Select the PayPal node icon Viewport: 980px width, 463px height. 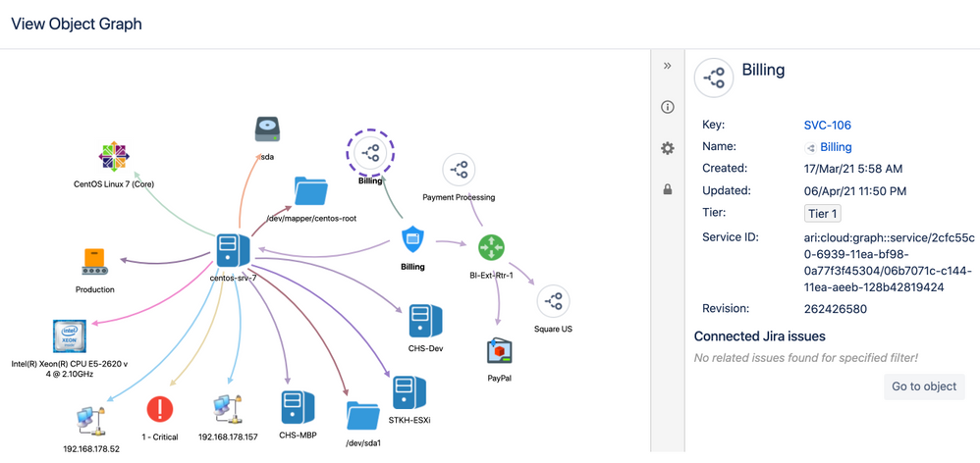500,351
